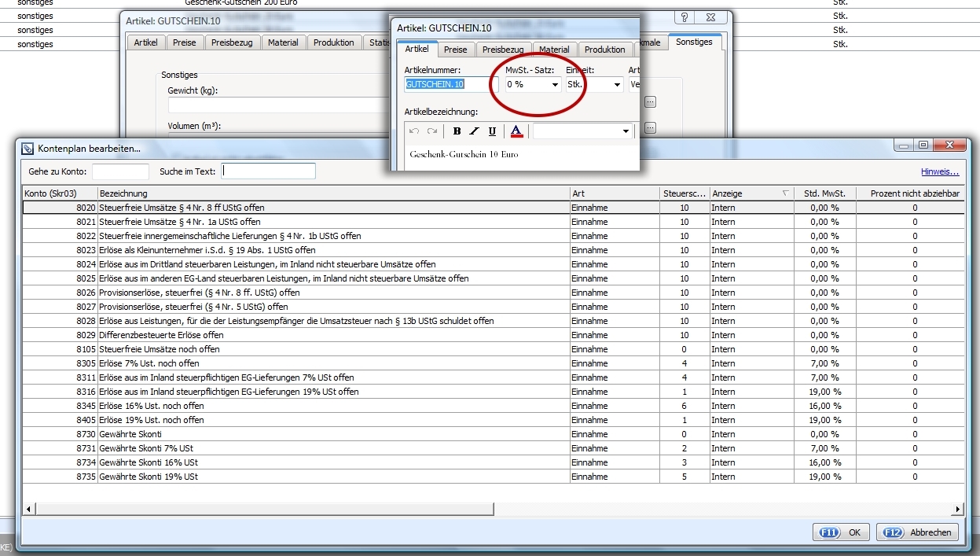Toggle italic formatting in the article editor
The width and height of the screenshot is (980, 556).
474,131
